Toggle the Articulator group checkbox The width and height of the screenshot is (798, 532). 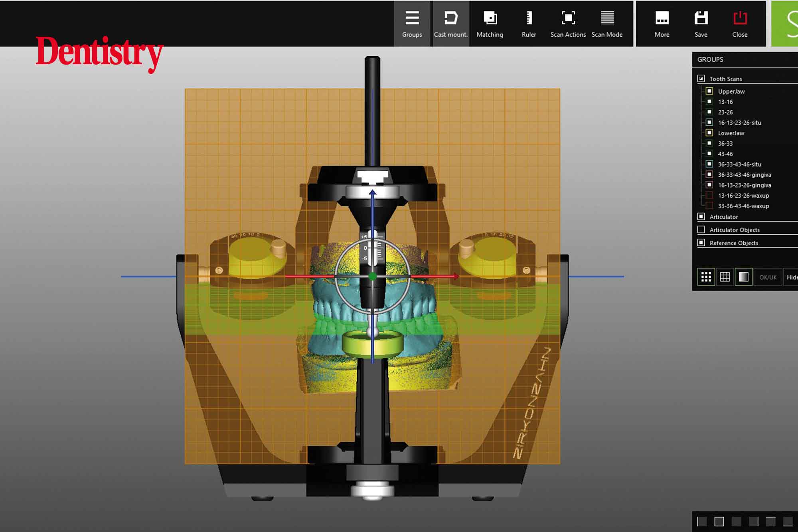701,217
